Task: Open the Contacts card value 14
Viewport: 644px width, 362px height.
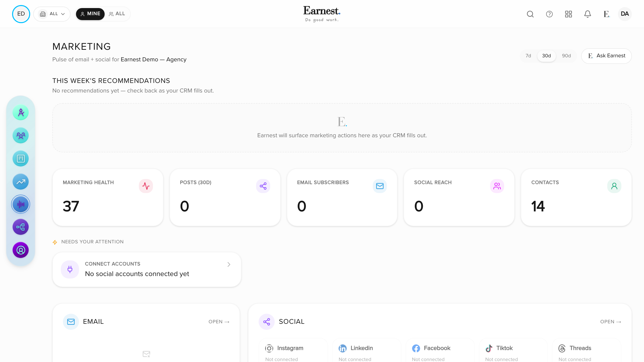Action: (x=538, y=206)
